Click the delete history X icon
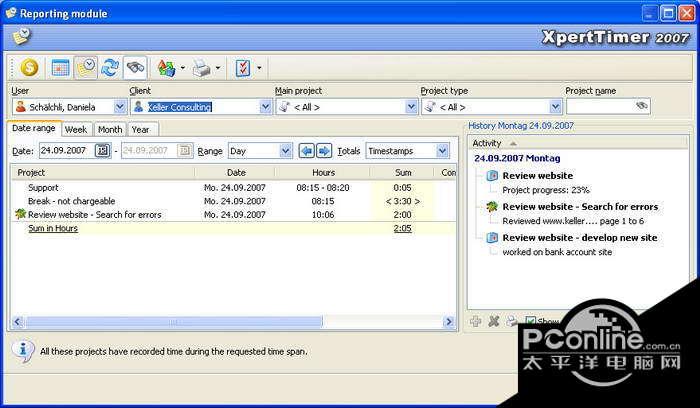The image size is (700, 408). click(494, 321)
